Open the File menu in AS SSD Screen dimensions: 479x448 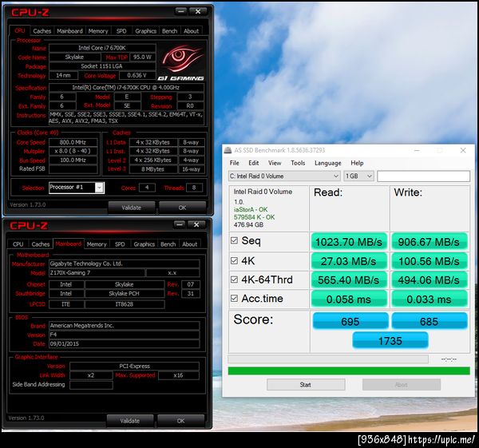point(234,163)
